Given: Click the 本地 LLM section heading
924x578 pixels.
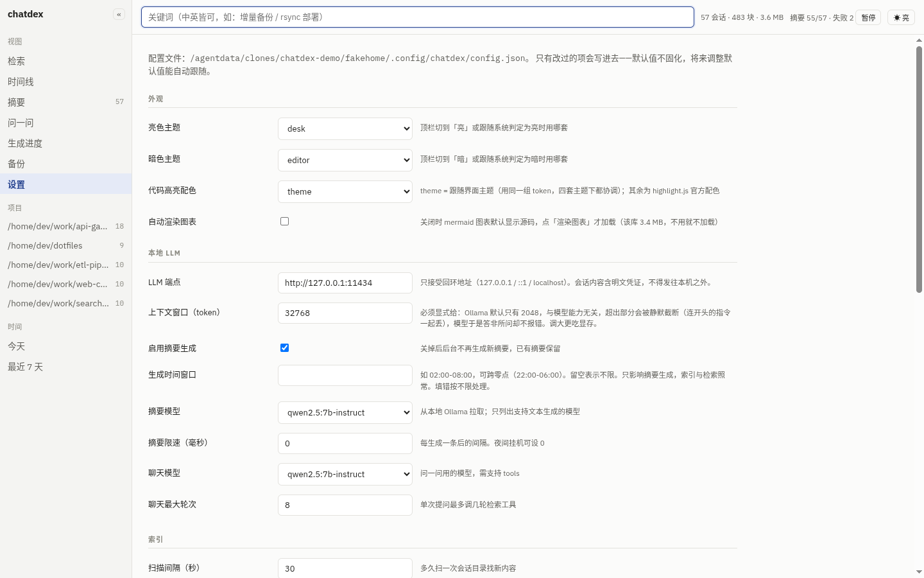Looking at the screenshot, I should (164, 253).
